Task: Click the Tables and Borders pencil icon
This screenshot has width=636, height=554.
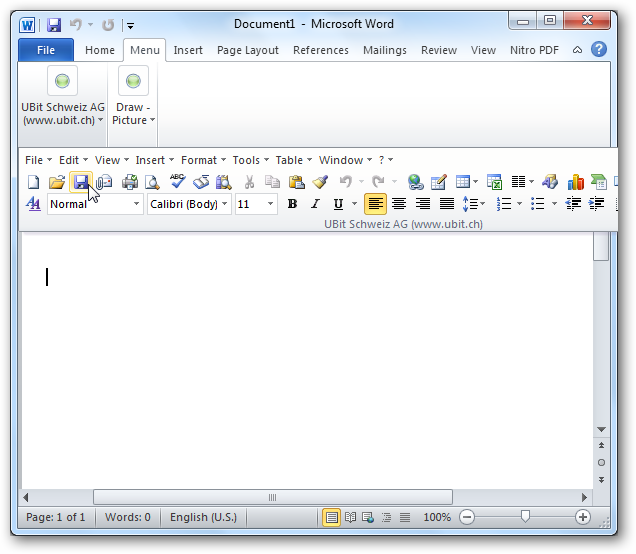Action: click(x=438, y=182)
